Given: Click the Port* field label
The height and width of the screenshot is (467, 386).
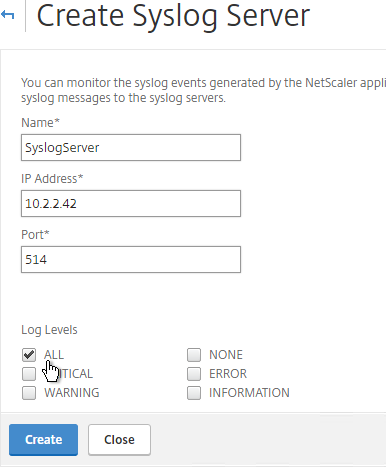Looking at the screenshot, I should [x=35, y=235].
